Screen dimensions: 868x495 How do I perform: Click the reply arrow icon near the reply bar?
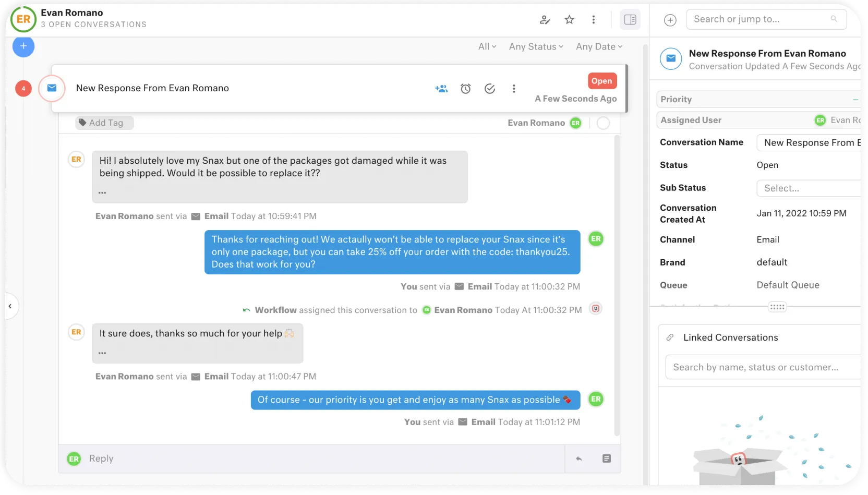click(578, 458)
